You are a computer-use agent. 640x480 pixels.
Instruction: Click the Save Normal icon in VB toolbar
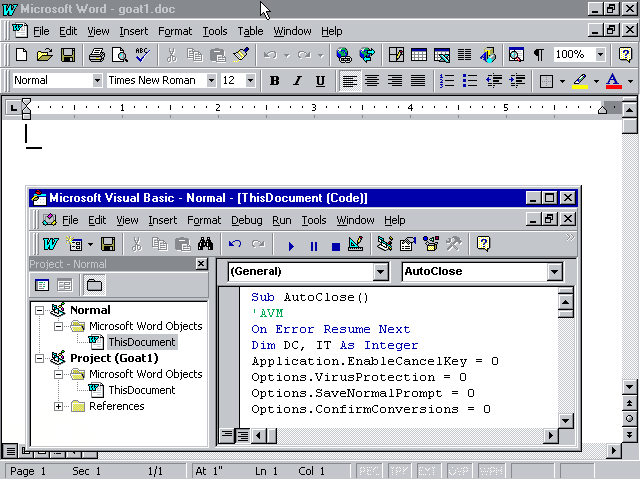point(108,244)
